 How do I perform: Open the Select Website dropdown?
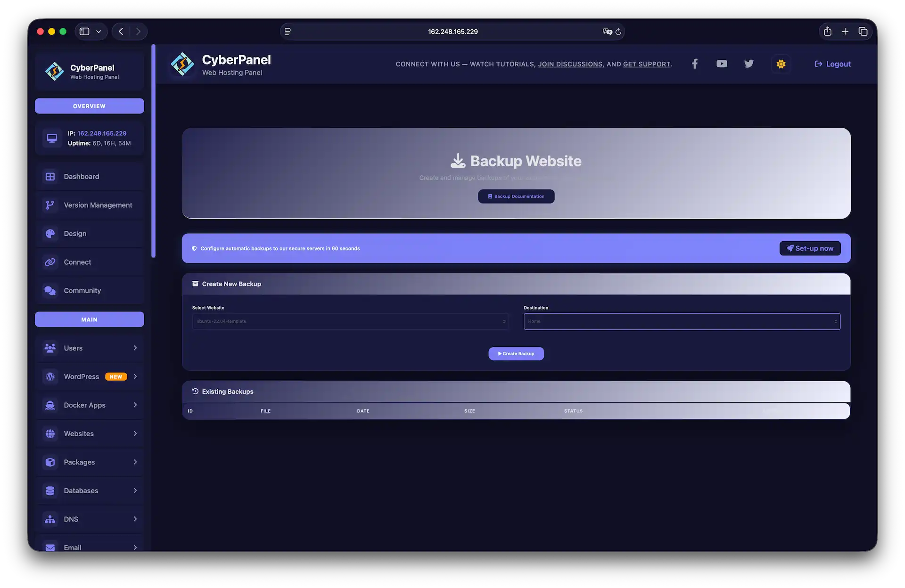coord(350,321)
